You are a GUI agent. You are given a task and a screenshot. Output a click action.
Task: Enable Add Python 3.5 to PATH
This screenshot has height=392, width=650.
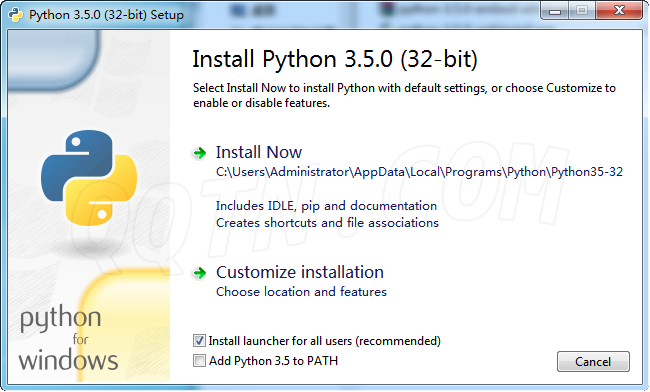(x=199, y=361)
